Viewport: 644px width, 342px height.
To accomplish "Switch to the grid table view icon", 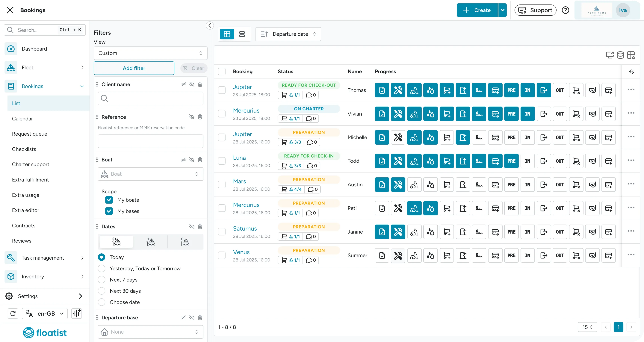I will (227, 34).
